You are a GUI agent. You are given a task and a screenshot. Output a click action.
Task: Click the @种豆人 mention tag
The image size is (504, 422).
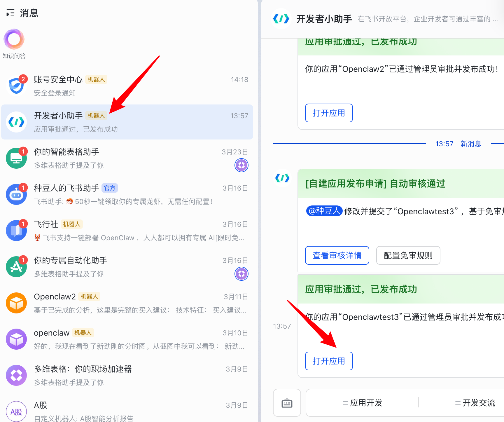pyautogui.click(x=324, y=211)
